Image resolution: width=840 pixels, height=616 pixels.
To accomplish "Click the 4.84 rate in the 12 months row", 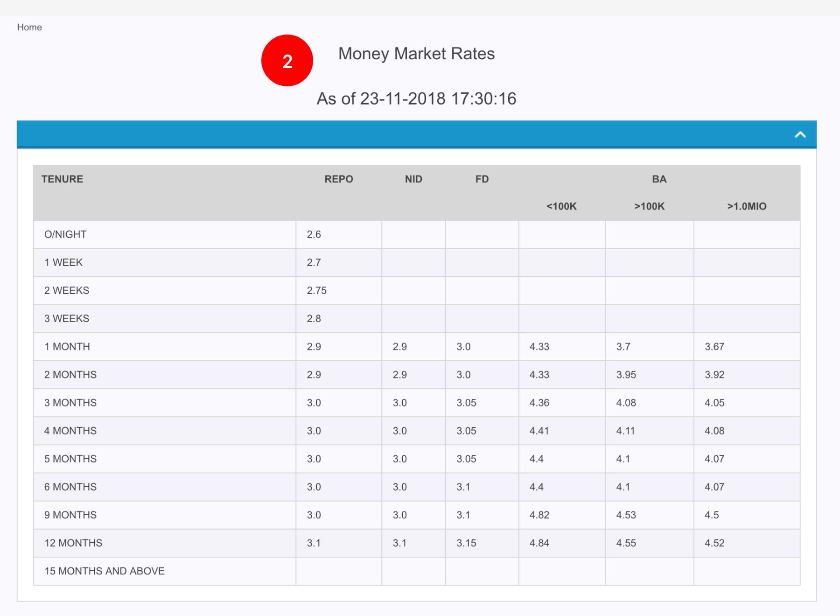I will pos(539,543).
